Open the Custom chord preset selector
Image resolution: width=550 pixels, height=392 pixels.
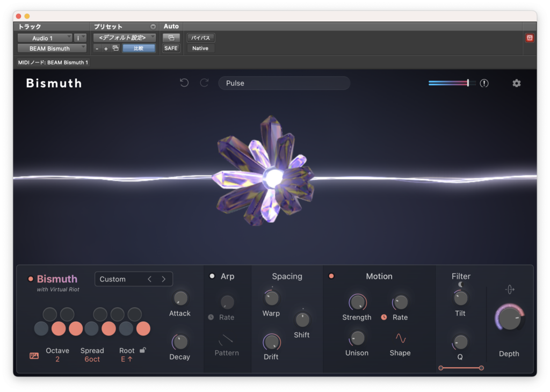point(134,279)
